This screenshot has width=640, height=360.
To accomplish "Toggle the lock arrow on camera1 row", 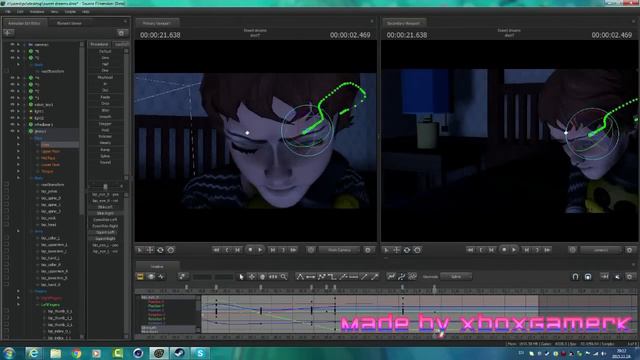I will pos(18,44).
